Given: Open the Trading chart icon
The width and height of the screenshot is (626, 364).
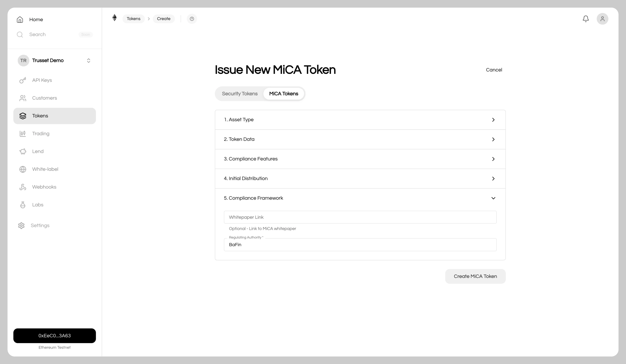Looking at the screenshot, I should tap(23, 133).
